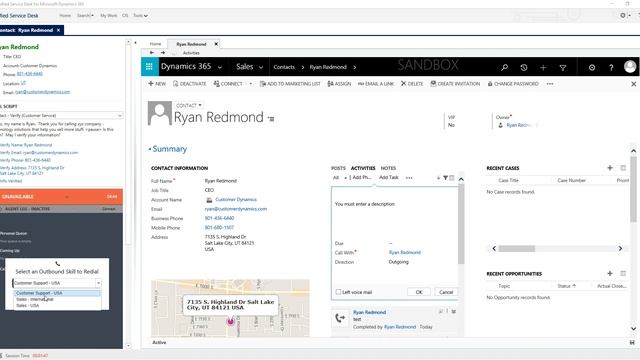Open more commands ellipsis in command bar
The height and width of the screenshot is (360, 640).
(x=550, y=84)
